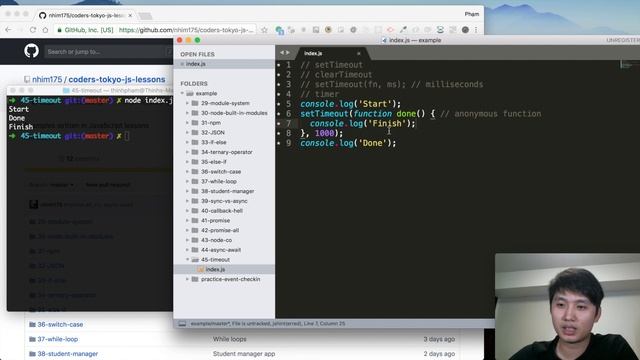
Task: Click line number 5 in the gutter
Action: 288,104
